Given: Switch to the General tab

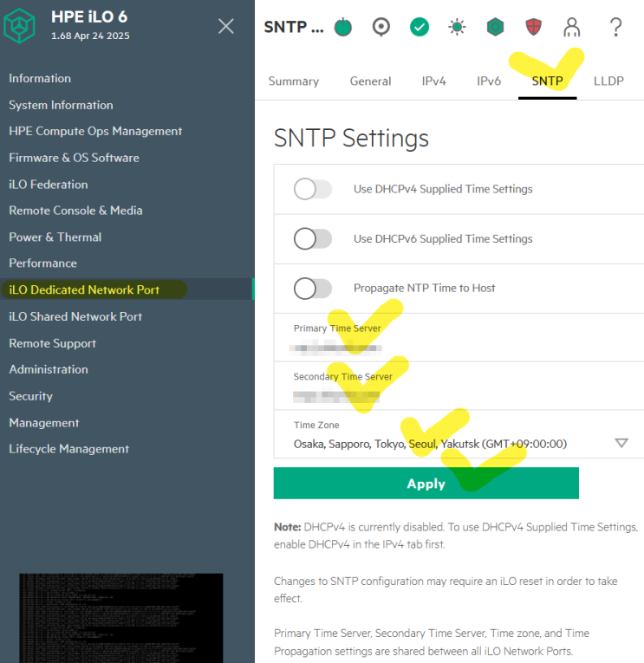Looking at the screenshot, I should (x=370, y=81).
